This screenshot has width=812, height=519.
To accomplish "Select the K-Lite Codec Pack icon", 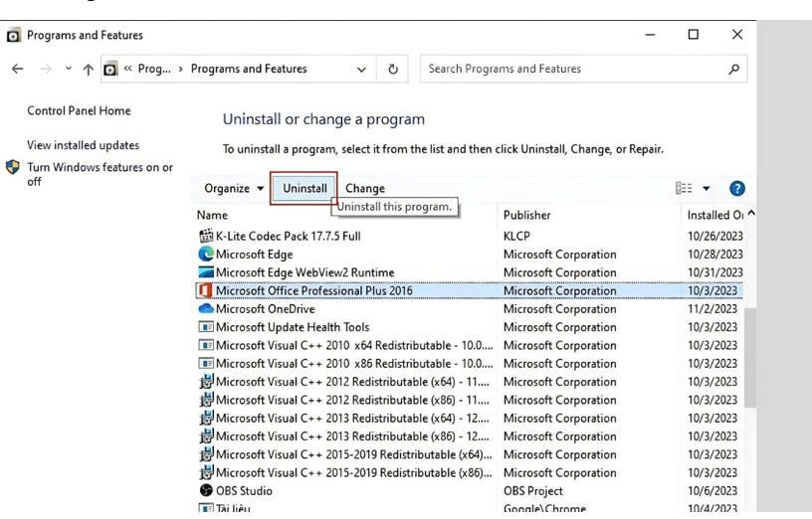I will [x=206, y=236].
